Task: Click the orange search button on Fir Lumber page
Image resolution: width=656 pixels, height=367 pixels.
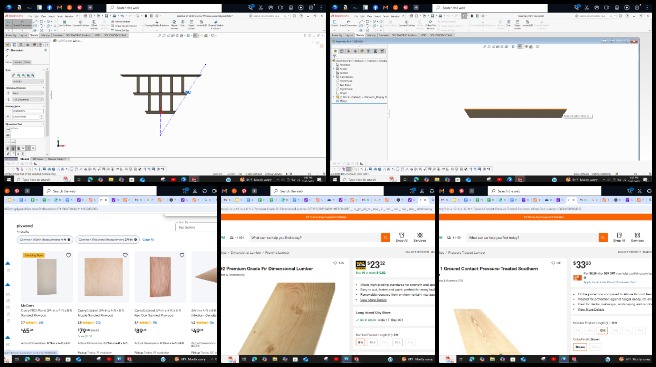Action: point(385,237)
